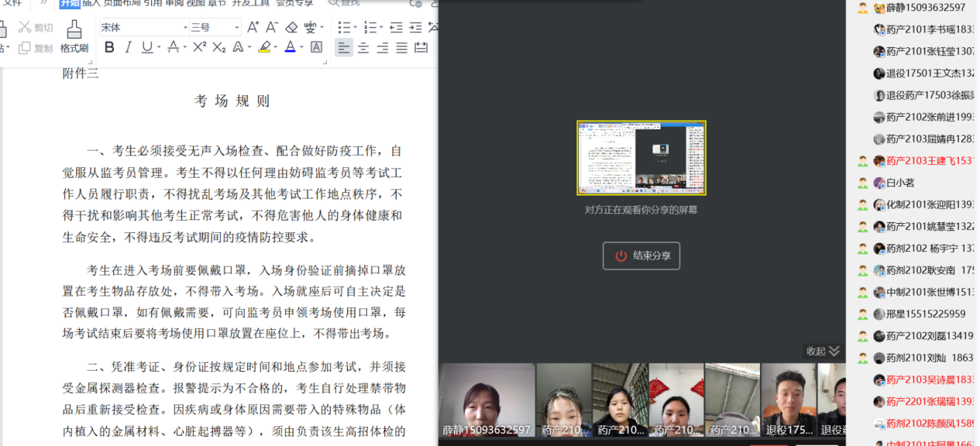The width and height of the screenshot is (980, 446).
Task: Click the Format Painter (格式刷) icon
Action: (74, 36)
